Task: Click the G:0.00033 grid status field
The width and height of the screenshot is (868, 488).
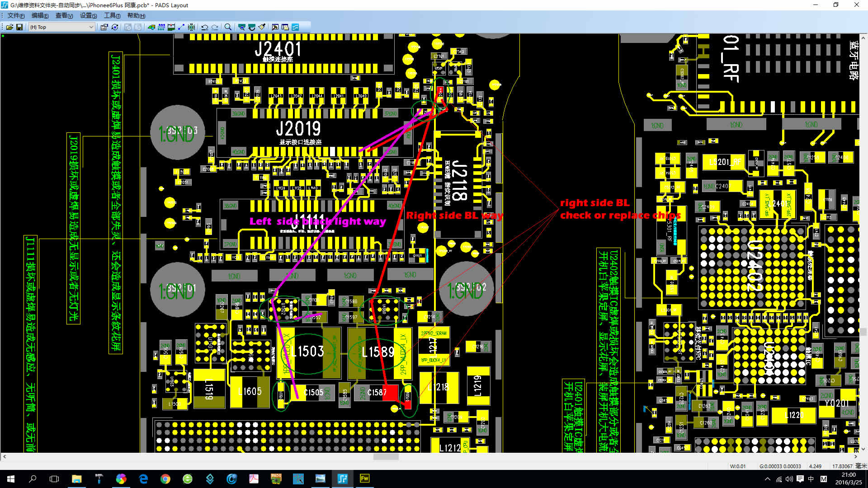Action: click(x=780, y=466)
